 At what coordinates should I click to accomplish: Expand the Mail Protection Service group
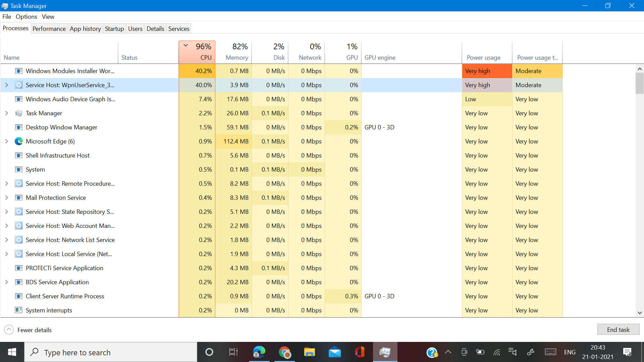[6, 198]
